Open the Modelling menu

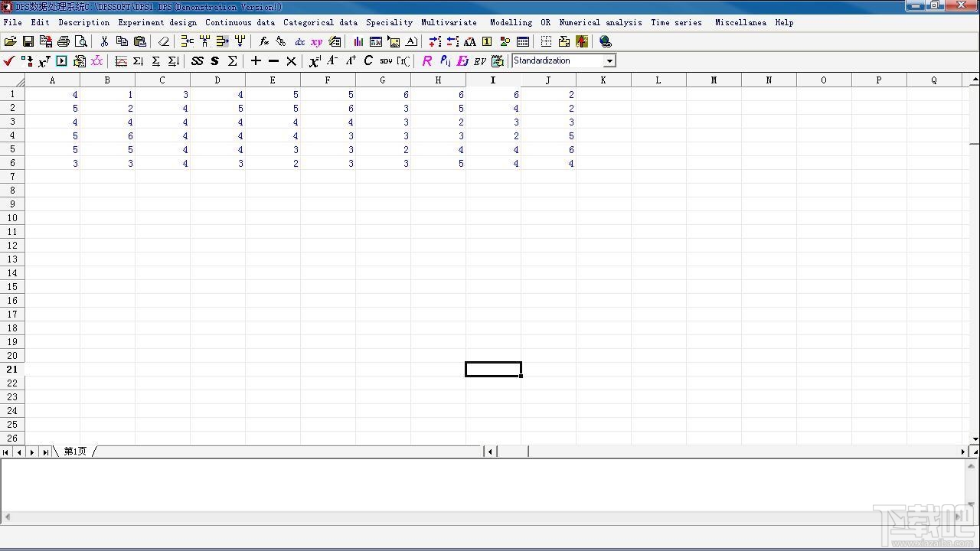pyautogui.click(x=511, y=22)
